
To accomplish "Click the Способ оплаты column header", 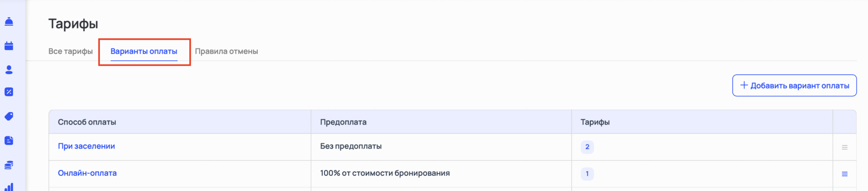I will coord(87,122).
